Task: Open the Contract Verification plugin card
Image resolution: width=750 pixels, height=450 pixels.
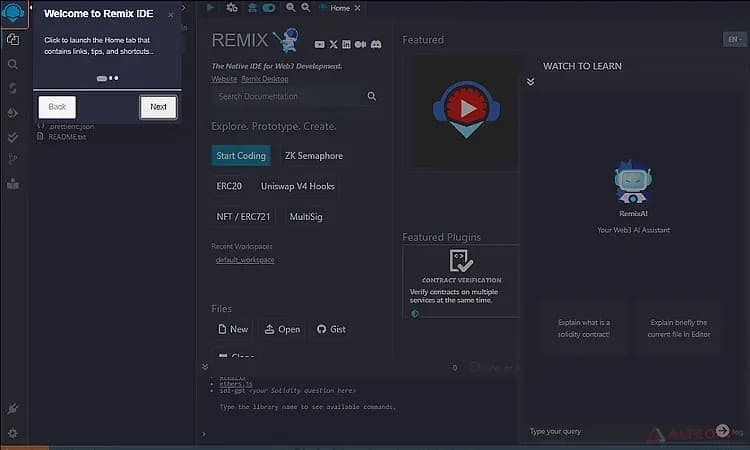Action: tap(461, 281)
